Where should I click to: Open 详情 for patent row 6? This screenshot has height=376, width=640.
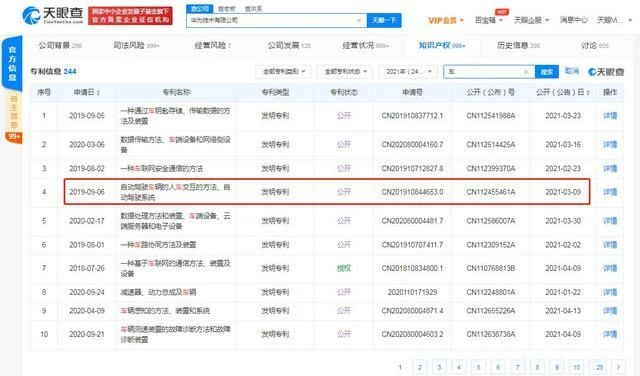pos(610,245)
